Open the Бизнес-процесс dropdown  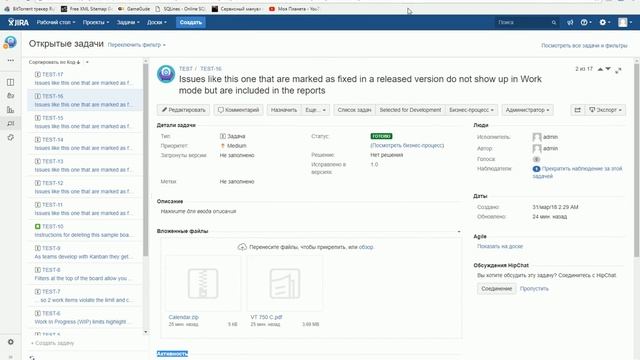pyautogui.click(x=471, y=110)
